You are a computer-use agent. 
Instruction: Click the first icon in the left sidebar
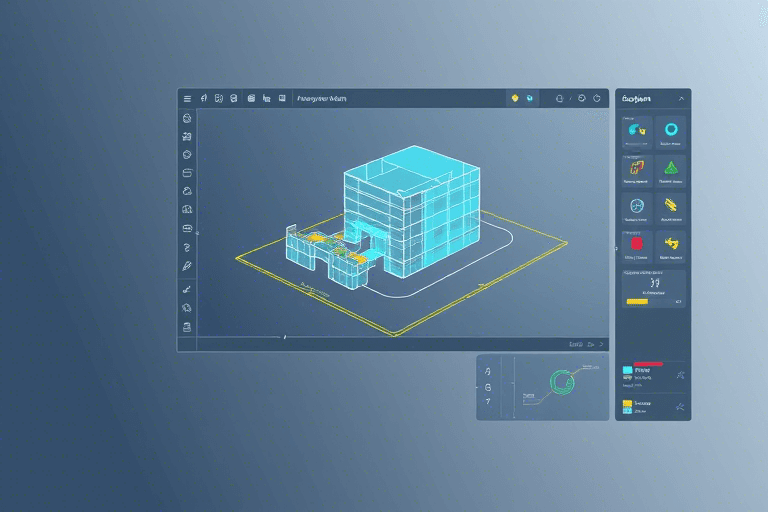[187, 118]
